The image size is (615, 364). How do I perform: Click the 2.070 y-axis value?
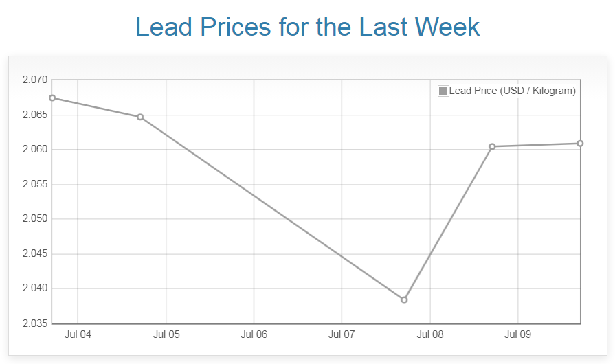[x=34, y=80]
